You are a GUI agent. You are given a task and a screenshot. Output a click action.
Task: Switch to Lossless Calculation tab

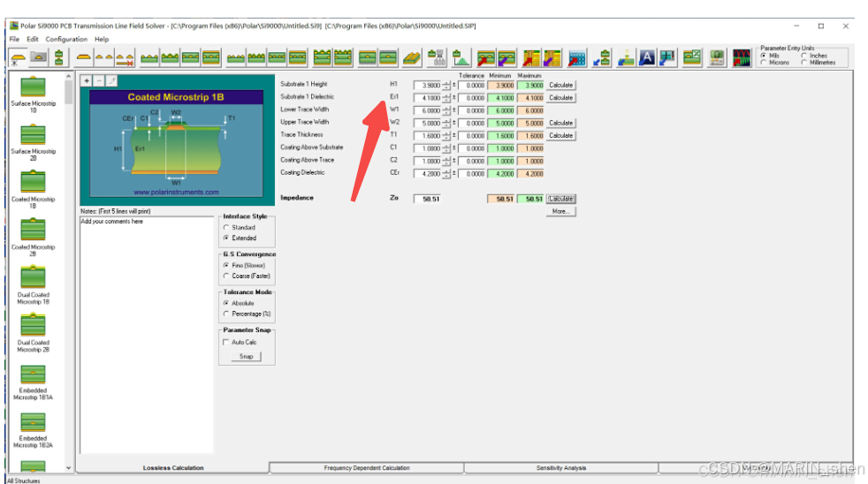click(x=172, y=468)
